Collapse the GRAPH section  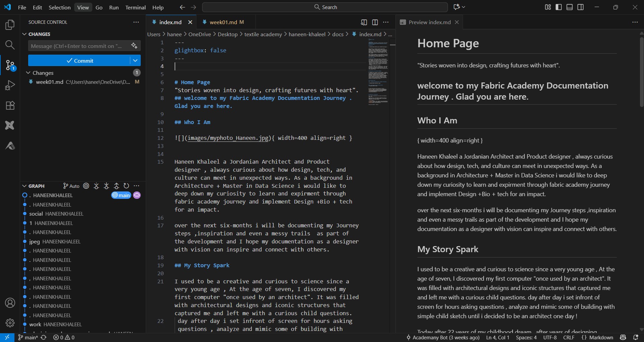point(24,186)
